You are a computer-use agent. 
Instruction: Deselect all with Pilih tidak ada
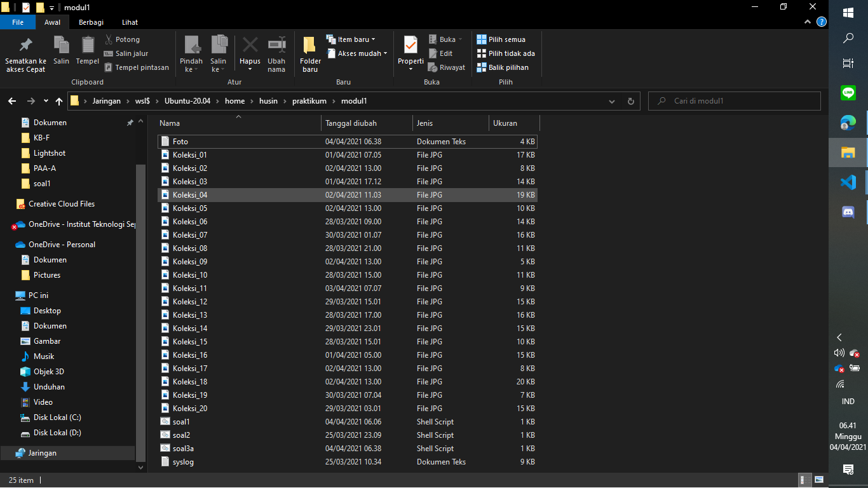click(506, 53)
